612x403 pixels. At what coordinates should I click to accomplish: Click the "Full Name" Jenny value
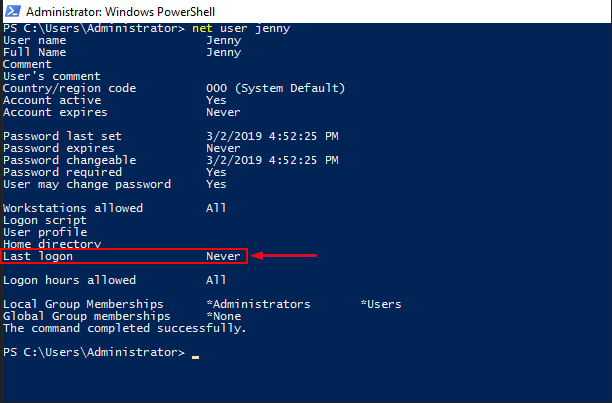223,52
